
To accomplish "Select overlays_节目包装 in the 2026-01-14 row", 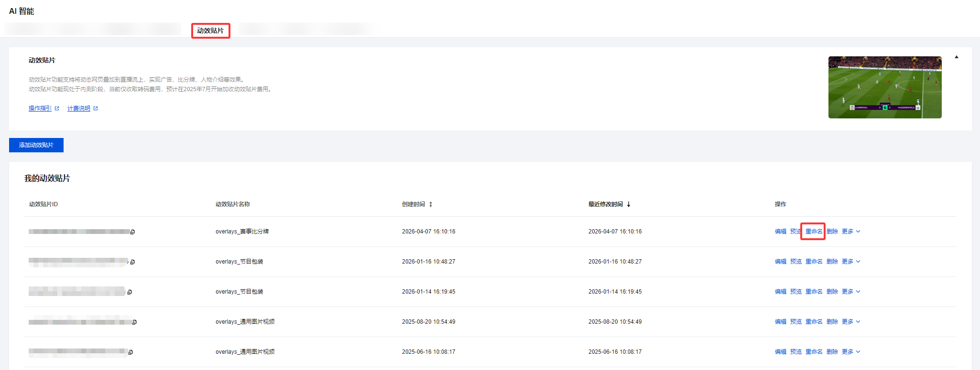I will [239, 292].
